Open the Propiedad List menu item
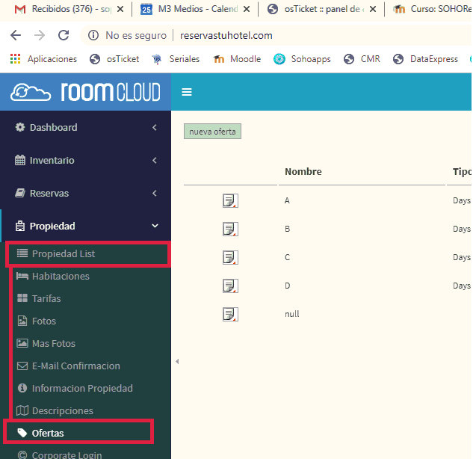 pos(64,253)
